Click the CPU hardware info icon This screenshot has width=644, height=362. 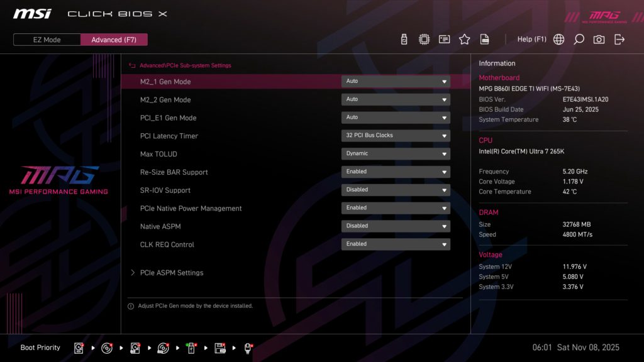coord(424,38)
